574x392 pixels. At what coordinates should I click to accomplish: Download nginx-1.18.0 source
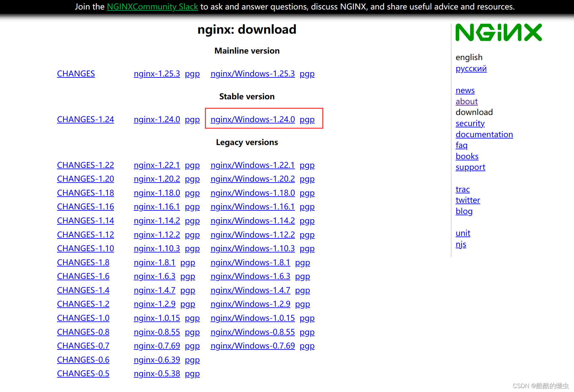[x=157, y=193]
